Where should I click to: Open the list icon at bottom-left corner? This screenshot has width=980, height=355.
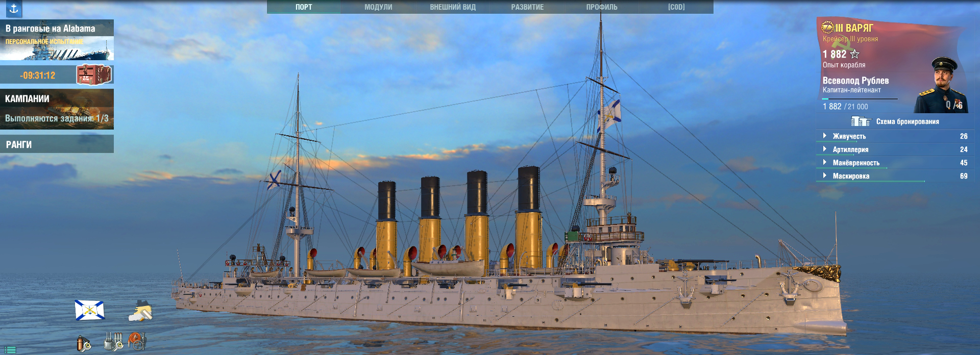pyautogui.click(x=10, y=350)
